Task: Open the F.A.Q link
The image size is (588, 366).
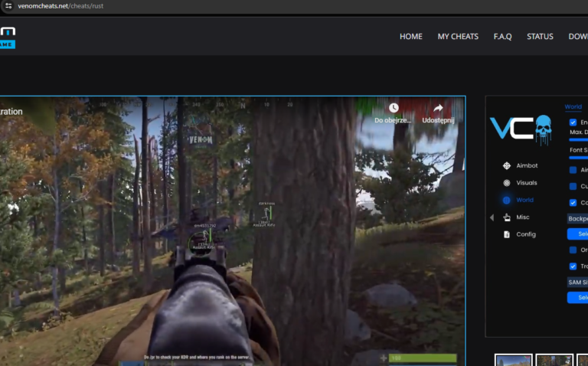Action: click(502, 36)
